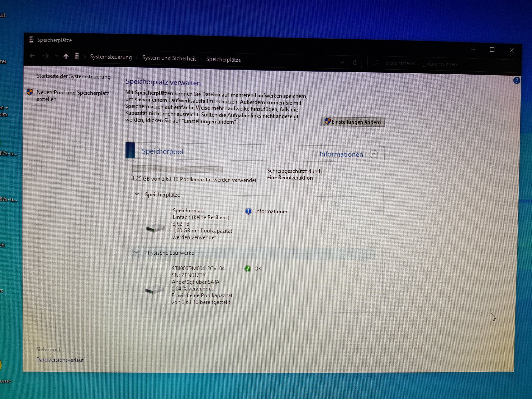Click the Speicherplatz drive icon
This screenshot has height=399, width=532.
point(155,228)
